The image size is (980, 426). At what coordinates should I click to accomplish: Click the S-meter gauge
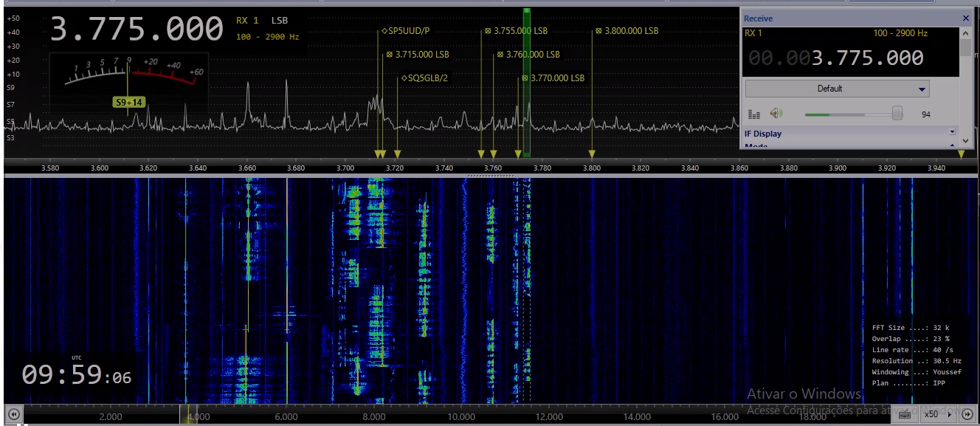click(129, 76)
